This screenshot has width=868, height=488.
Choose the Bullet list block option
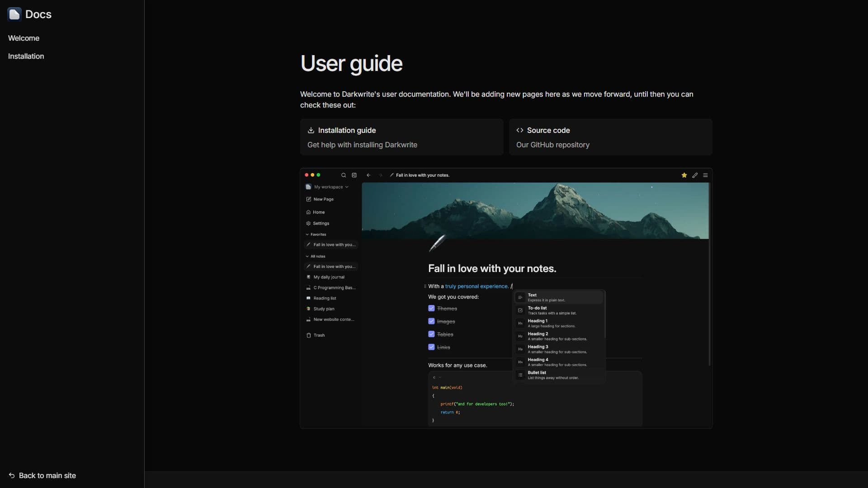559,375
